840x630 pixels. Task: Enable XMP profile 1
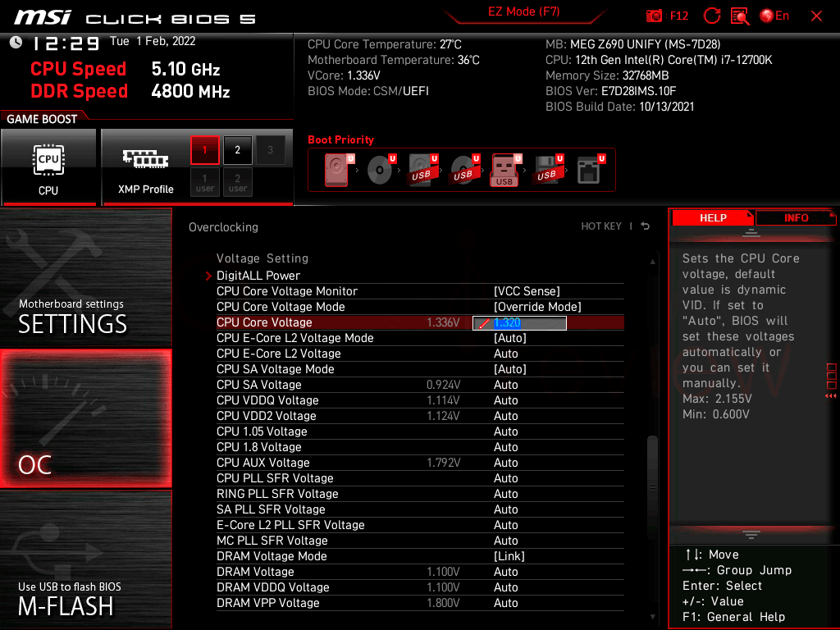[204, 150]
